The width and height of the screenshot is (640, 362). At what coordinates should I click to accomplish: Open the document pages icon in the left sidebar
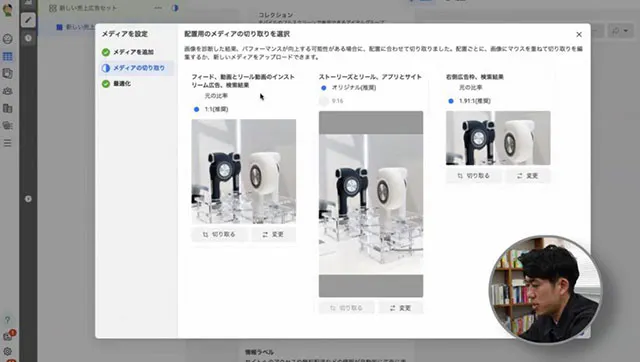click(x=7, y=74)
